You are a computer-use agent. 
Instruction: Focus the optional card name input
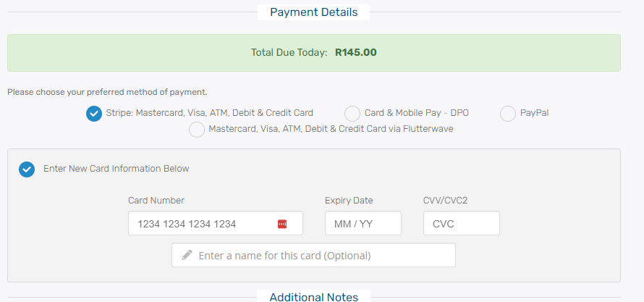pos(318,255)
